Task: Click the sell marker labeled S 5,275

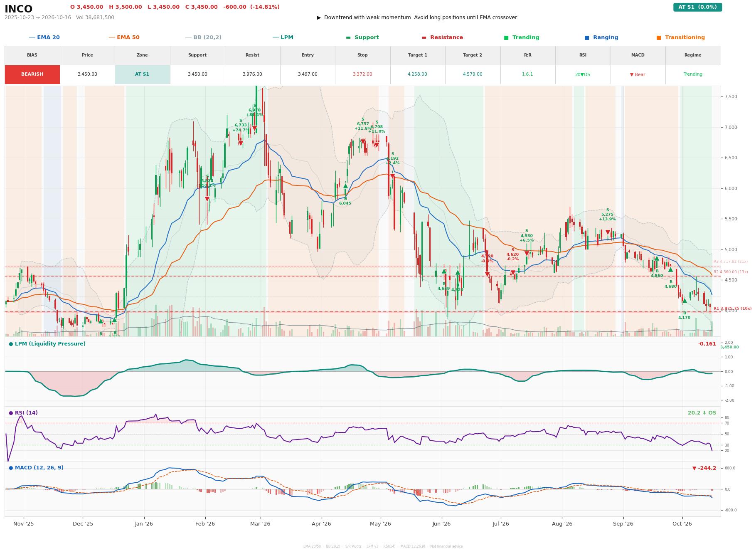Action: [608, 232]
